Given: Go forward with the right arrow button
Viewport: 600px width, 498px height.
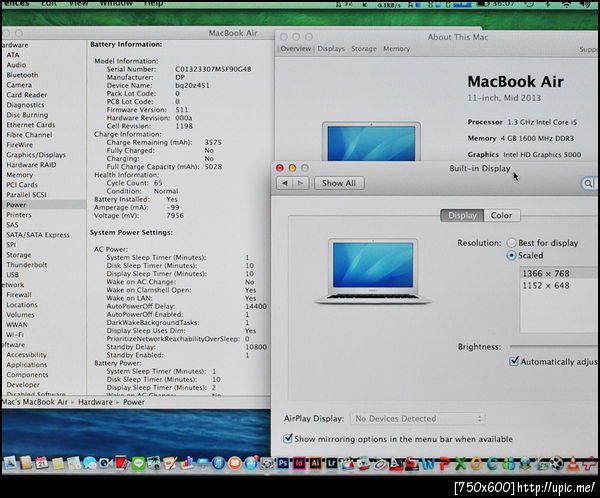Looking at the screenshot, I should coord(300,183).
